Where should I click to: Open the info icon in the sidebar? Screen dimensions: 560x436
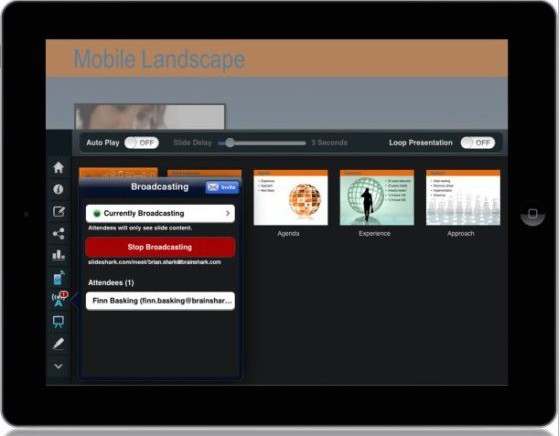[x=58, y=189]
